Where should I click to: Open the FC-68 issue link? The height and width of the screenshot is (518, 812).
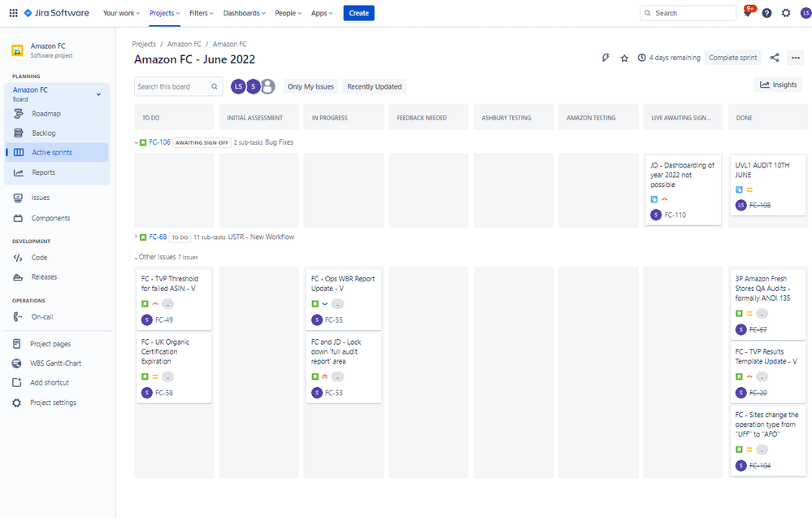click(158, 237)
